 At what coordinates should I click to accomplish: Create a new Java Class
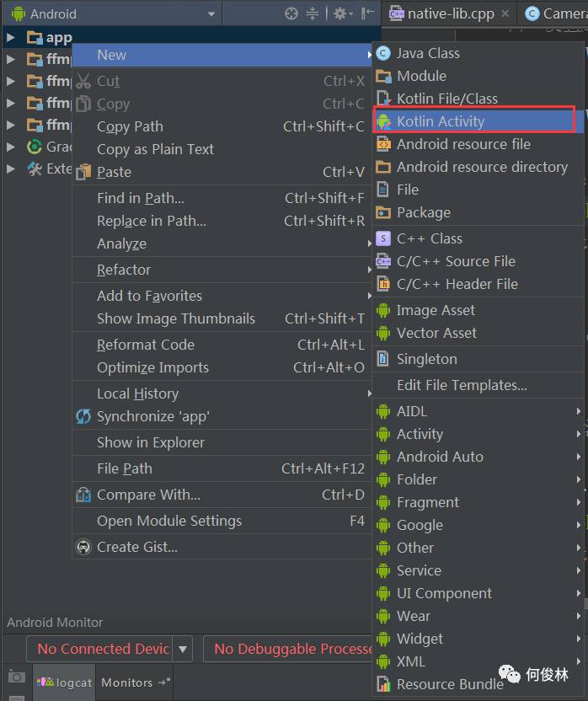click(478, 54)
